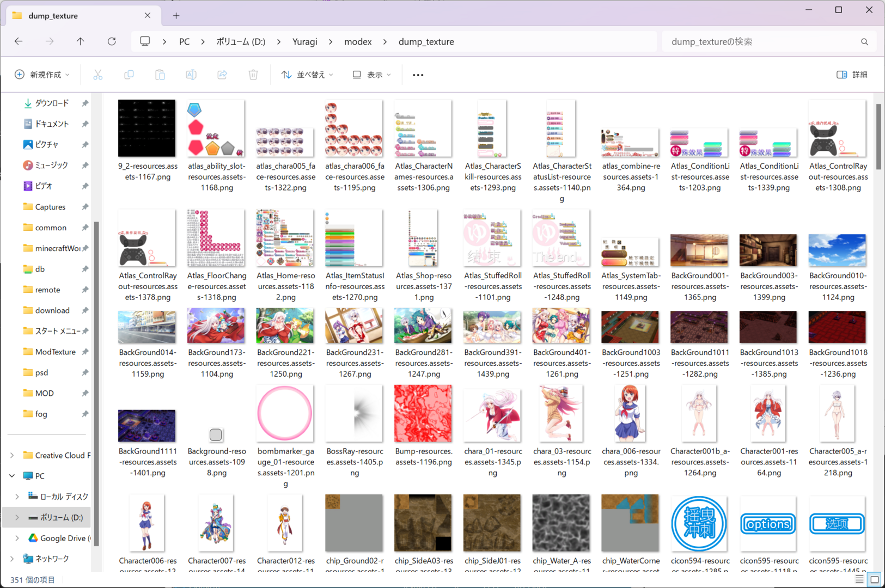Screen dimensions: 885x588
Task: Switch to large thumbnails view icon
Action: 874,579
